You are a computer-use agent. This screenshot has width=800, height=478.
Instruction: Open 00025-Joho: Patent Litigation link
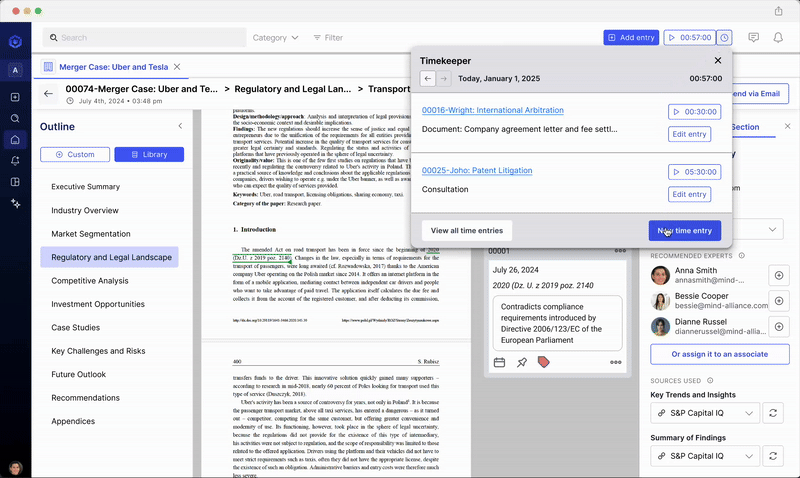[x=477, y=170]
